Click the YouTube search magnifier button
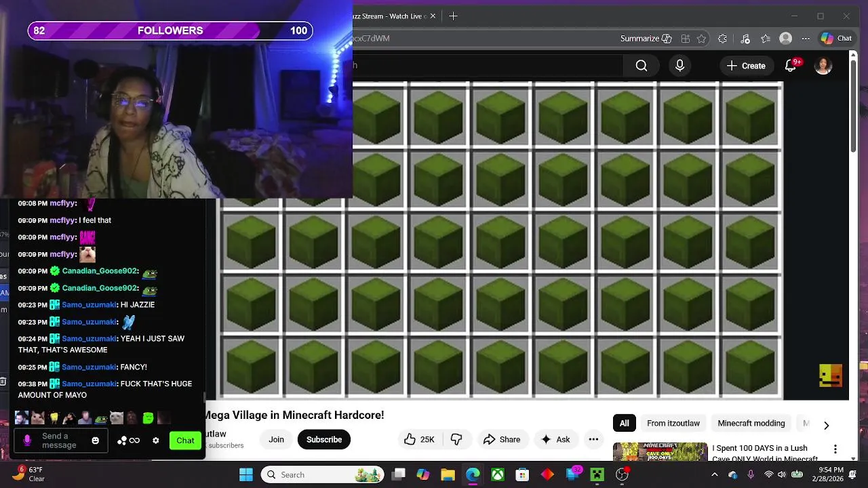Screen dimensions: 868x488 tap(642, 66)
